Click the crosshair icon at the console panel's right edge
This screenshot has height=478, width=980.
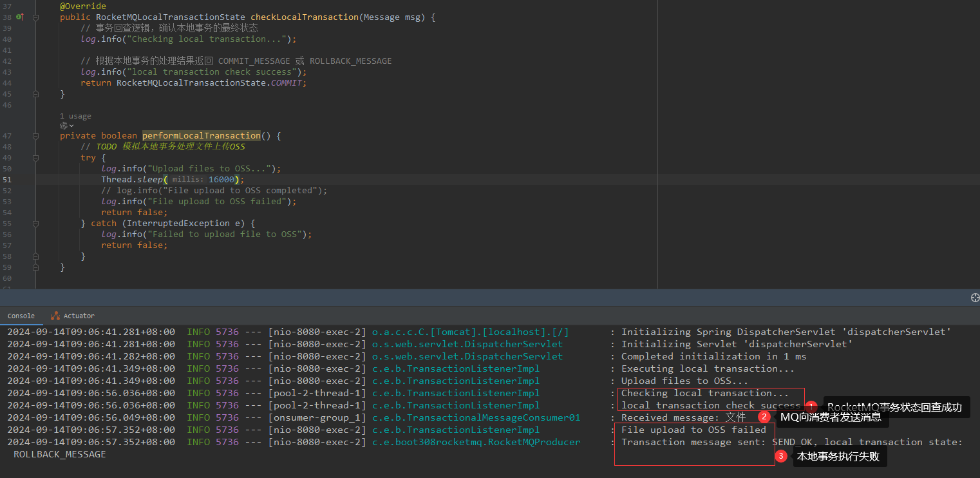(x=974, y=298)
